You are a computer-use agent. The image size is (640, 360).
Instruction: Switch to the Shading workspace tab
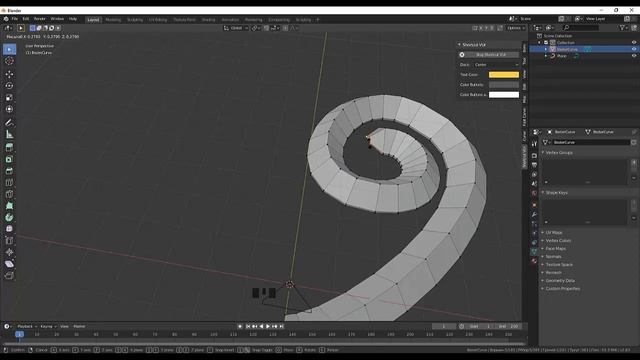(x=208, y=20)
